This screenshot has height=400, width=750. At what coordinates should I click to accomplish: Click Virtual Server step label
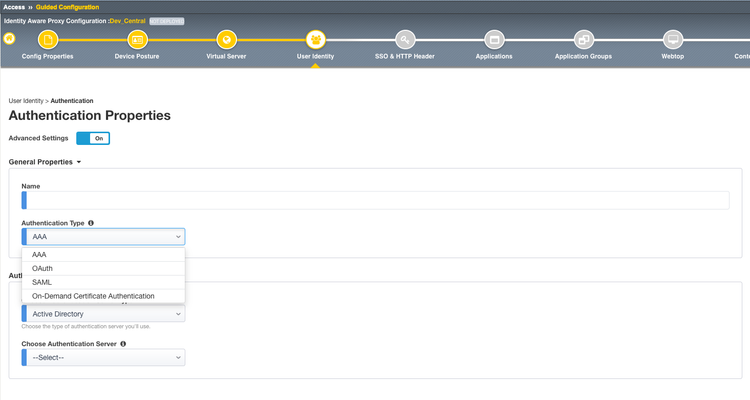coord(226,56)
